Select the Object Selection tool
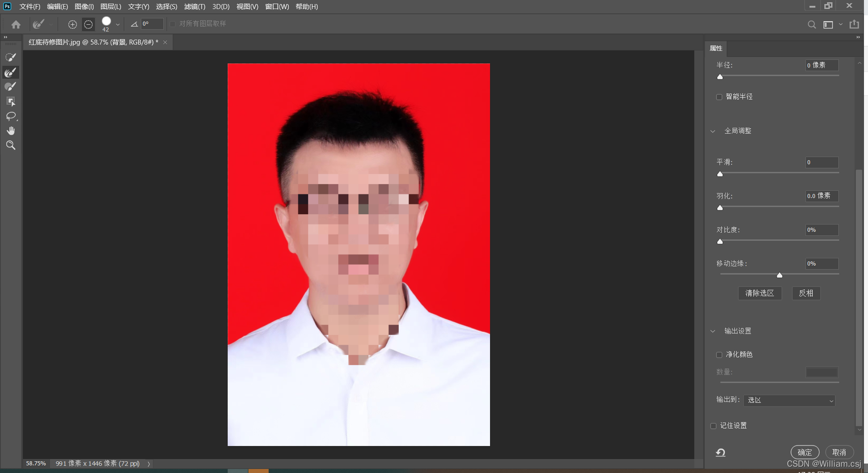The image size is (868, 473). point(10,101)
